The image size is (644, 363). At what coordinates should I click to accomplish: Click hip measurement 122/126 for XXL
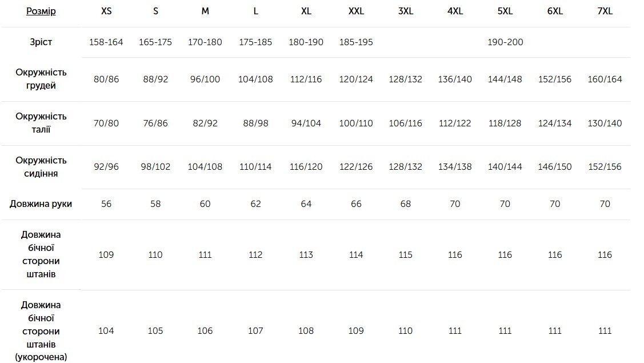pyautogui.click(x=356, y=167)
